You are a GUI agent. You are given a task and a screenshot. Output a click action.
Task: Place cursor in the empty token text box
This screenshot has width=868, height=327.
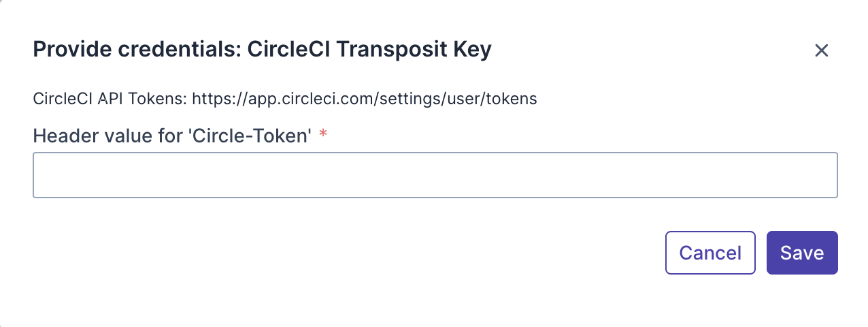[x=435, y=175]
